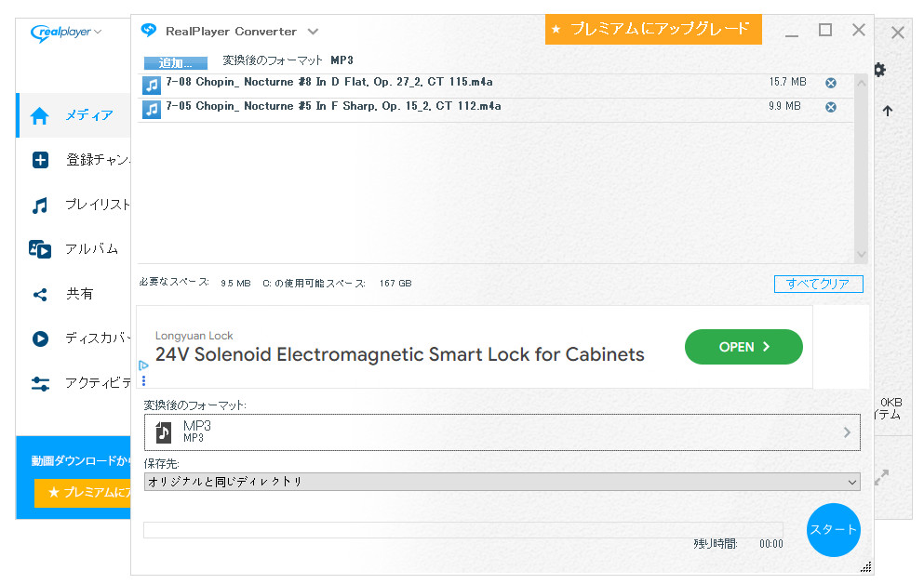The width and height of the screenshot is (924, 584).
Task: Click the media home icon in sidebar
Action: pyautogui.click(x=40, y=115)
